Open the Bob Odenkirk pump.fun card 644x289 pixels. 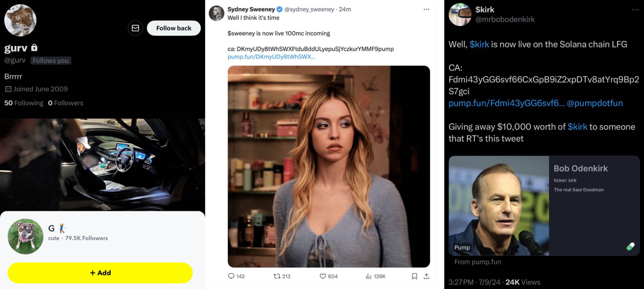(x=544, y=205)
